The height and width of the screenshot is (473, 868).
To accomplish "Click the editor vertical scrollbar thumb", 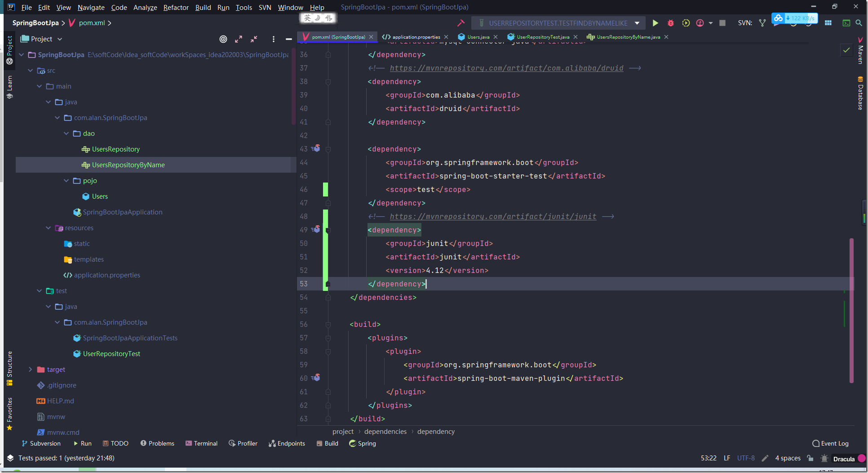I will point(851,310).
